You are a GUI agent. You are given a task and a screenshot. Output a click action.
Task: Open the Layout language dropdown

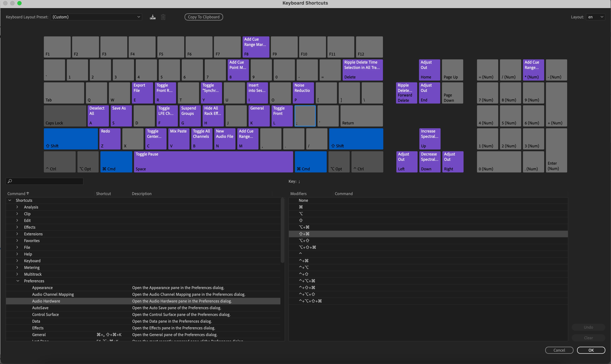[595, 17]
